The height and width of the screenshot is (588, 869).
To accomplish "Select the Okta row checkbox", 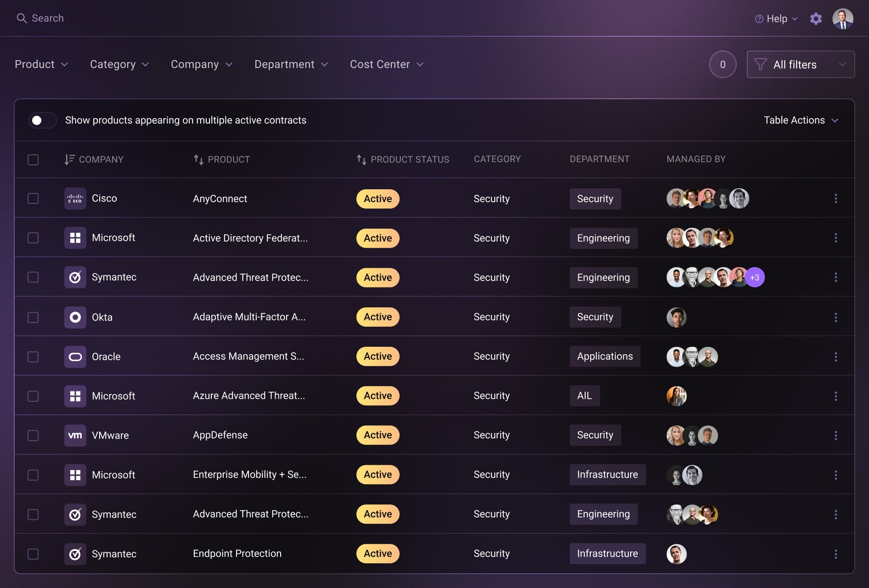I will 33,317.
